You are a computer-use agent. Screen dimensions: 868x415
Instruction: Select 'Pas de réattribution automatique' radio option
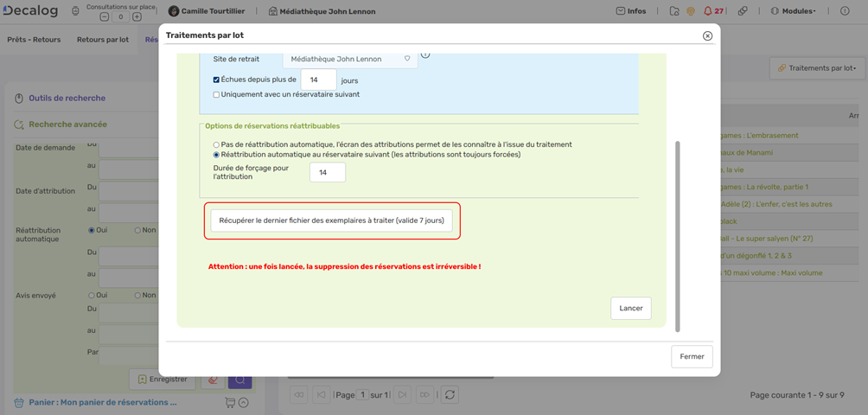(216, 144)
